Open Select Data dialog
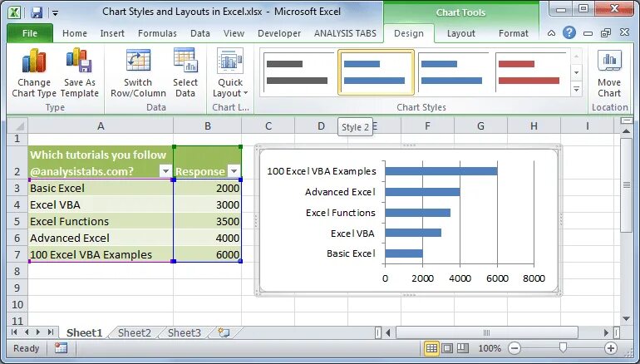640x364 pixels. [x=185, y=72]
